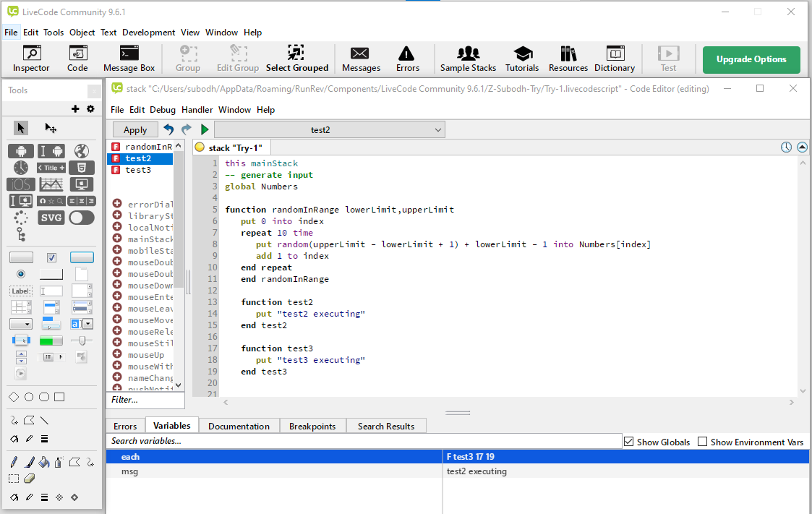Click the Upgrade Options button
This screenshot has height=514, width=812.
pos(751,59)
